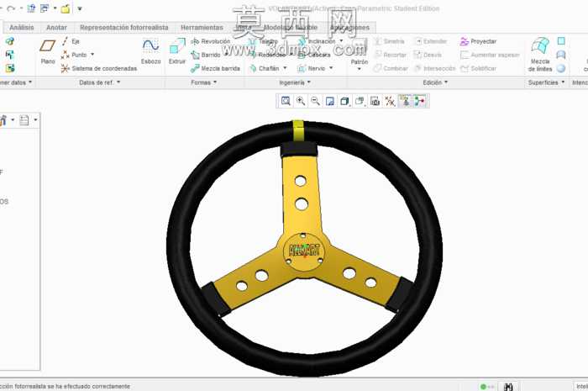The image size is (588, 391).
Task: Create a Sistema de coordenadas
Action: 99,68
